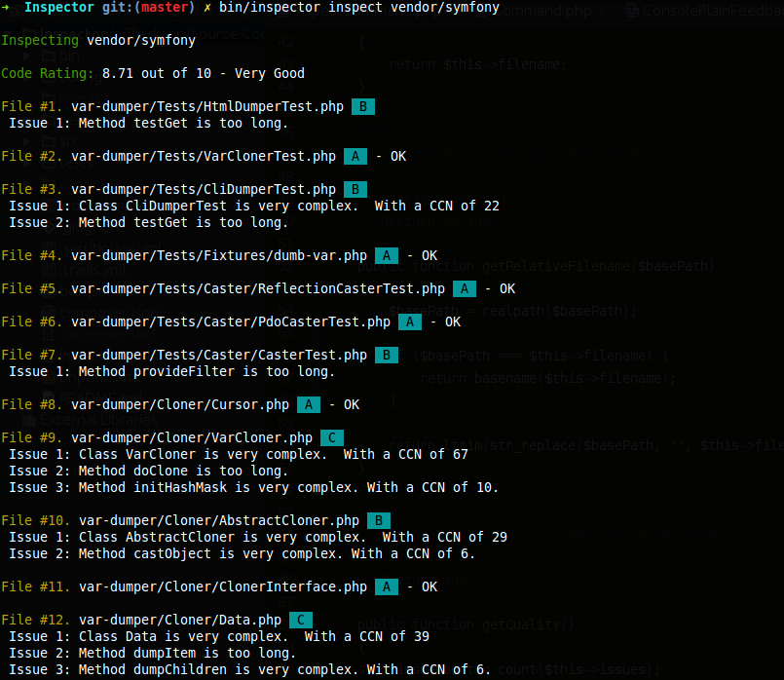784x680 pixels.
Task: Click the A grade badge for Cursor.php
Action: [x=309, y=404]
